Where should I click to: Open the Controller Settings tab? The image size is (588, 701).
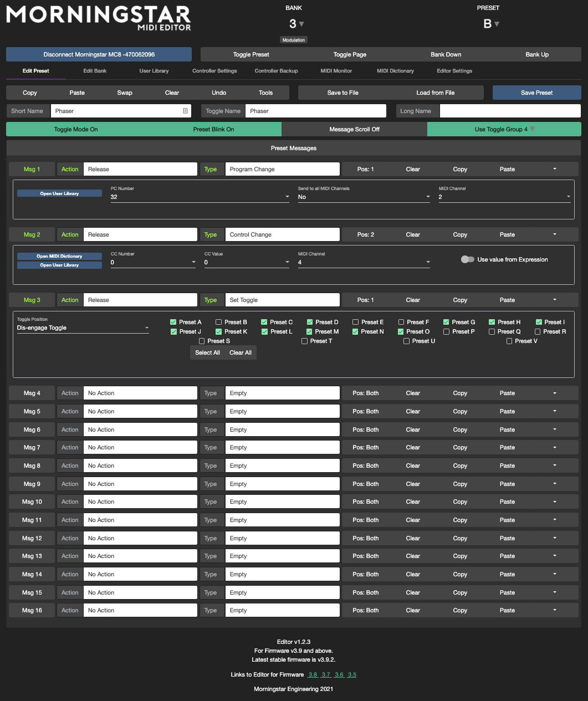214,71
